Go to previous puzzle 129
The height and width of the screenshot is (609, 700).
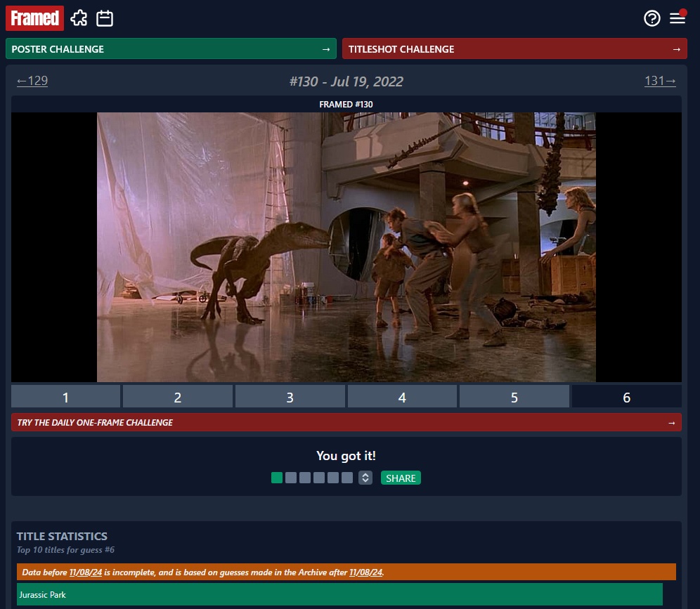(x=32, y=81)
